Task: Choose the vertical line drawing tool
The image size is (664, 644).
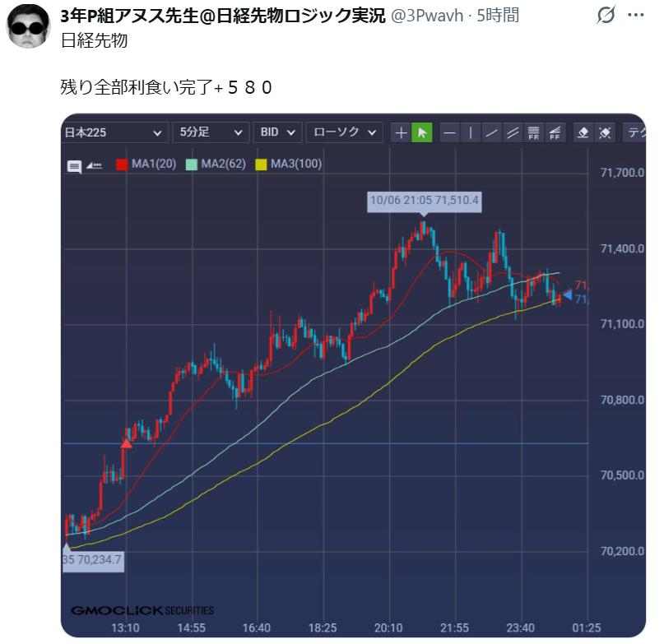Action: tap(471, 133)
